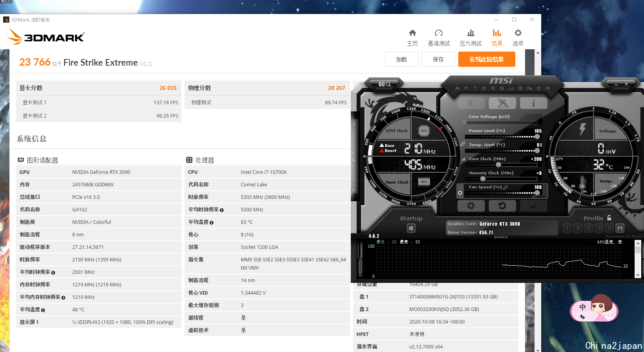The width and height of the screenshot is (644, 352).
Task: Click the 显卡测试 1 value 137.18 FPS
Action: [166, 102]
